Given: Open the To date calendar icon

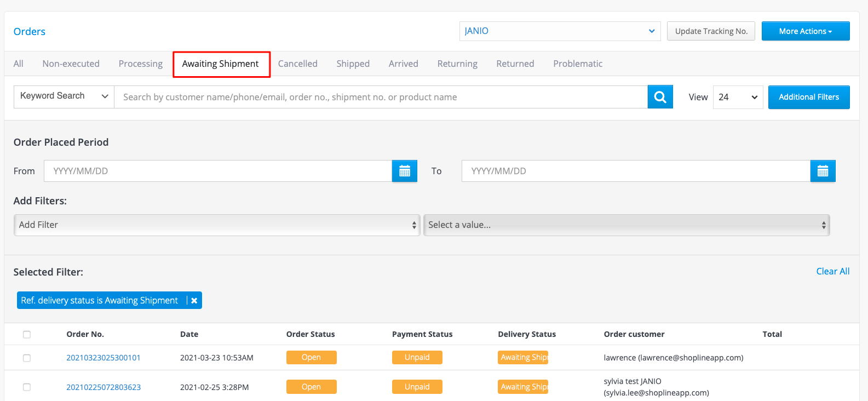Looking at the screenshot, I should 823,171.
